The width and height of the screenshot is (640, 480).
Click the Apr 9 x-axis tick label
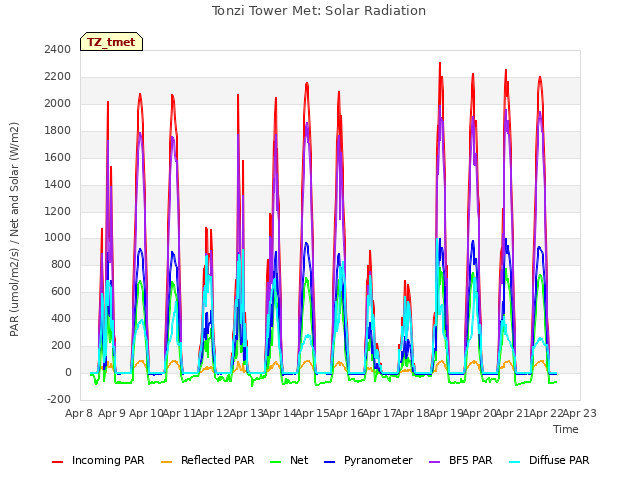(112, 413)
